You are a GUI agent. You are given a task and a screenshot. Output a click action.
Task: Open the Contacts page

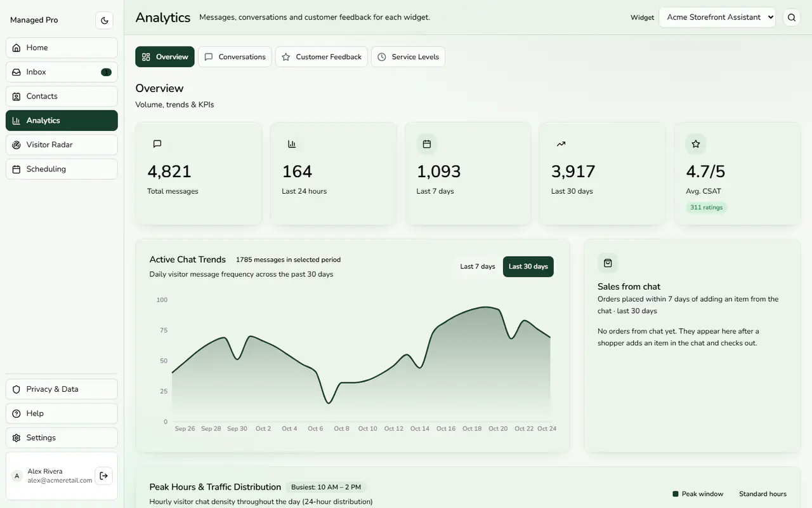[x=62, y=97]
